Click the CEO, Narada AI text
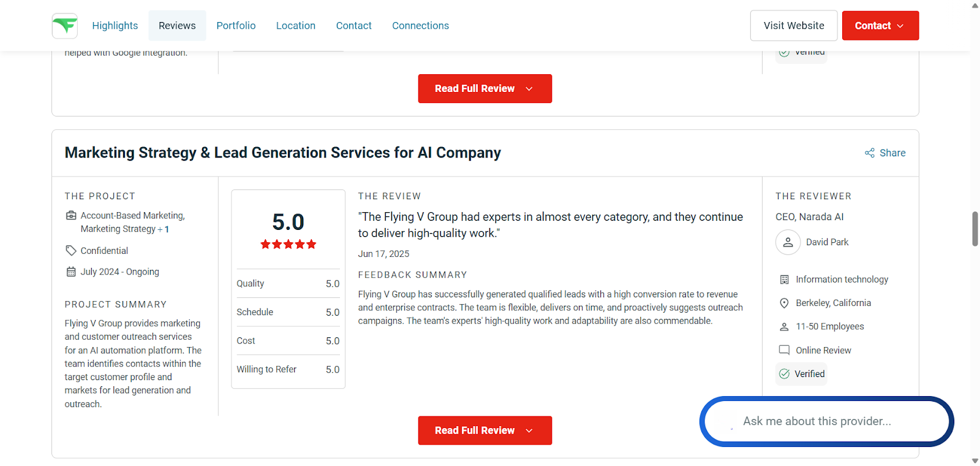The height and width of the screenshot is (466, 980). (810, 217)
